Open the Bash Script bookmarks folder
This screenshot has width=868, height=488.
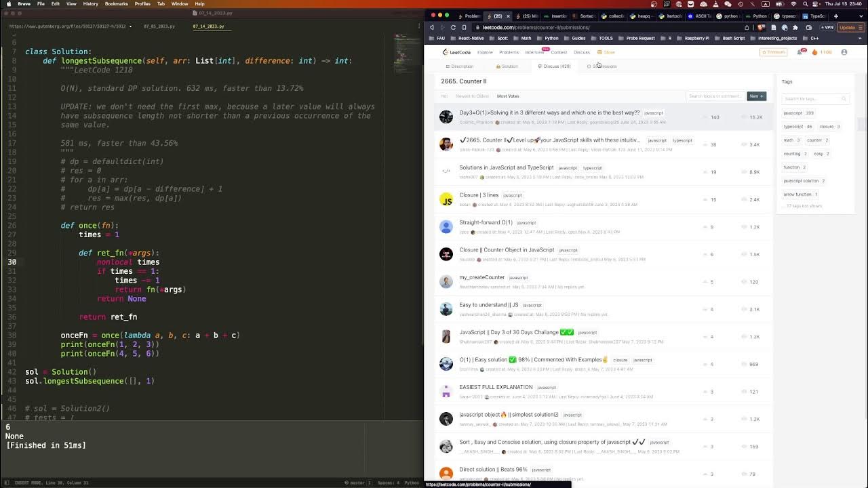click(x=730, y=38)
